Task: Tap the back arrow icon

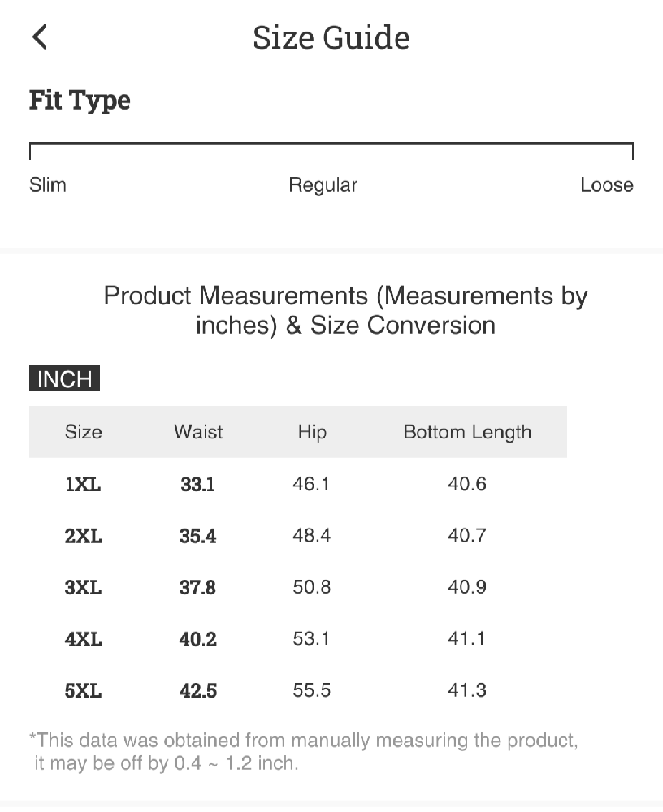Action: pyautogui.click(x=40, y=37)
